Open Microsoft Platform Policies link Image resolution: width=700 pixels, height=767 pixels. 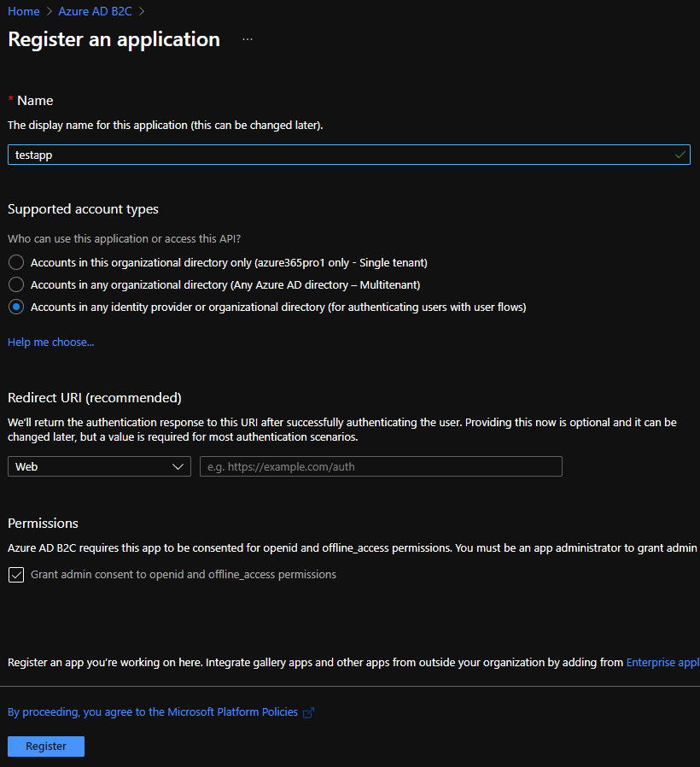pos(153,711)
